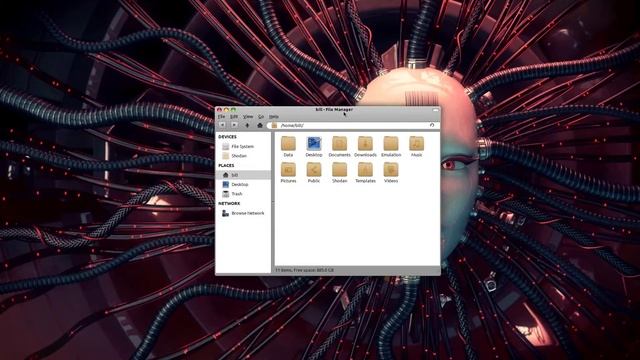Screen dimensions: 640x360
Task: Select the home place in sidebar
Action: (x=243, y=175)
